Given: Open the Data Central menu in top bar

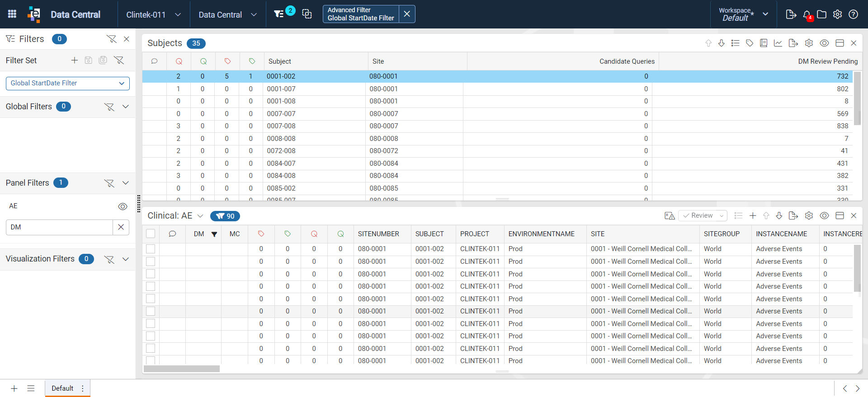Looking at the screenshot, I should [228, 14].
